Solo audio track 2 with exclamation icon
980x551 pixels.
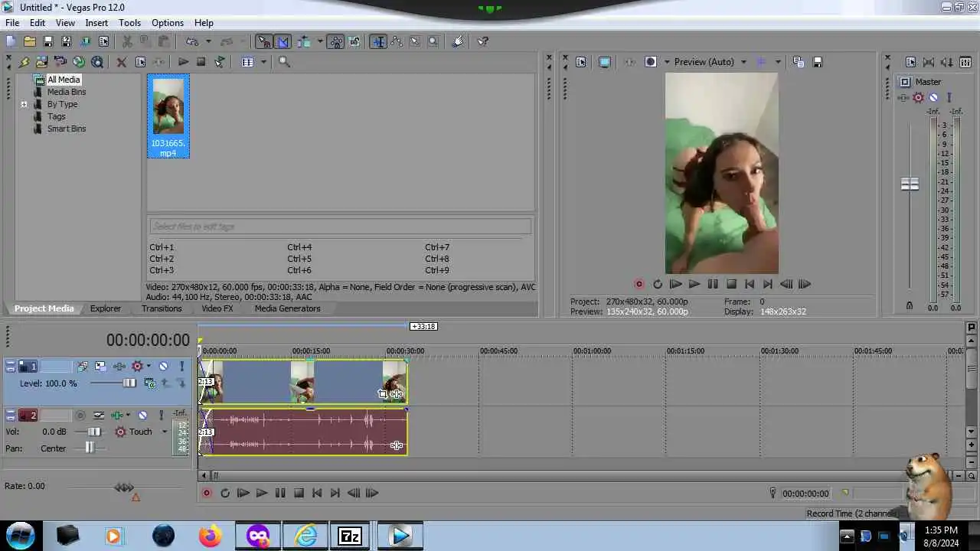coord(161,415)
